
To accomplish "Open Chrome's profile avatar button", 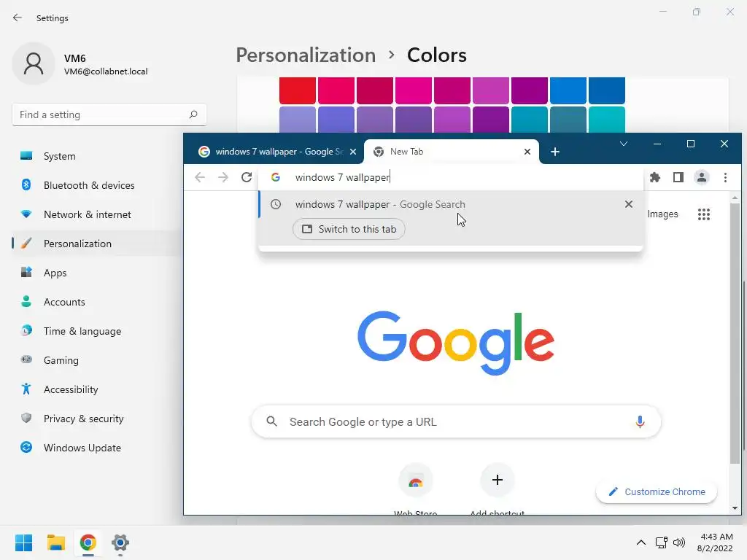I will pyautogui.click(x=702, y=178).
